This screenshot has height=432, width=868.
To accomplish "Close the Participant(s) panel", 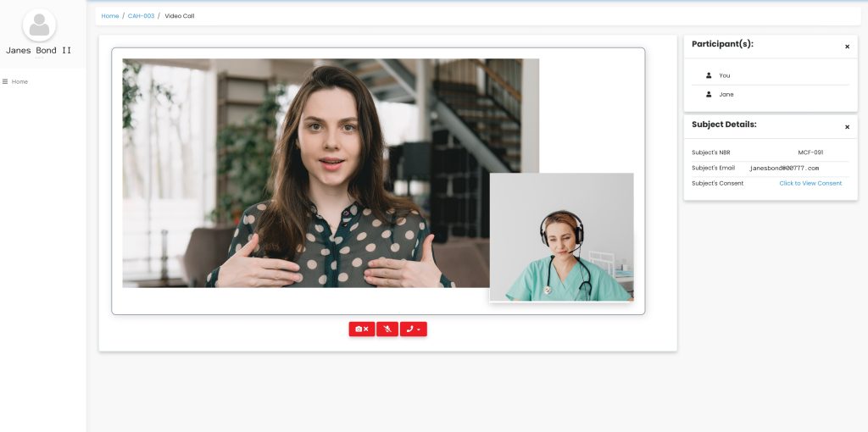I will click(x=847, y=47).
